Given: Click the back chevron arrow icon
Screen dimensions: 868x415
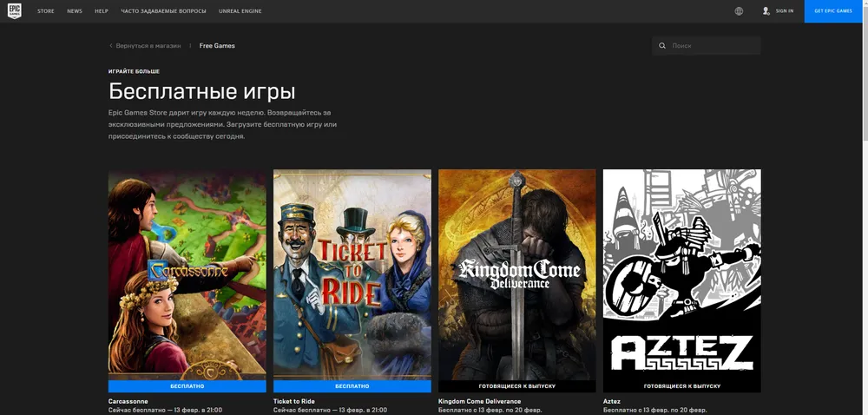Looking at the screenshot, I should coord(111,46).
